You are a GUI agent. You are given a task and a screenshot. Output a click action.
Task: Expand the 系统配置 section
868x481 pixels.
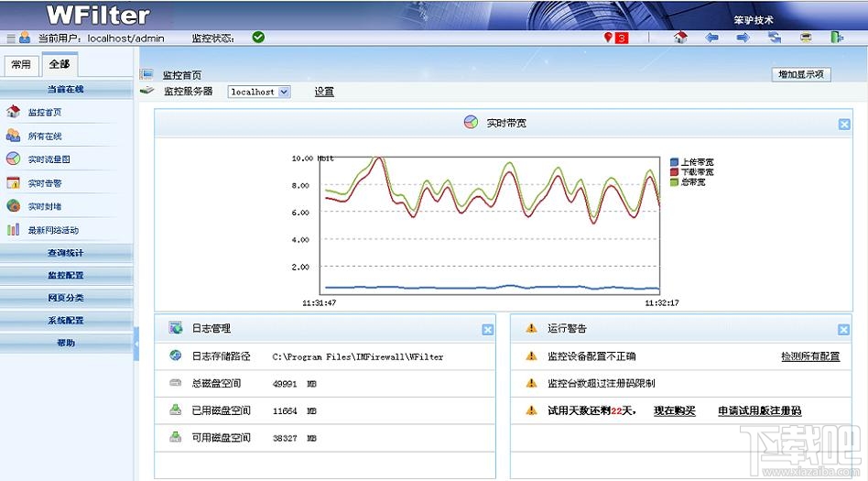66,321
